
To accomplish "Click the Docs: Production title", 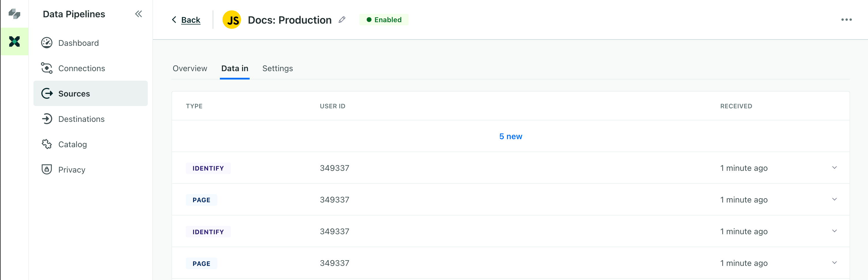I will point(290,20).
